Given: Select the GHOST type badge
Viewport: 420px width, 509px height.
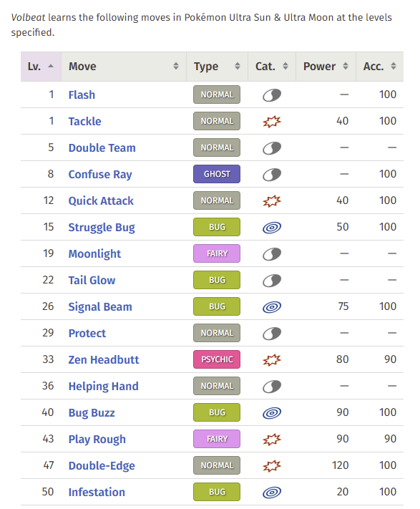Looking at the screenshot, I should [217, 174].
